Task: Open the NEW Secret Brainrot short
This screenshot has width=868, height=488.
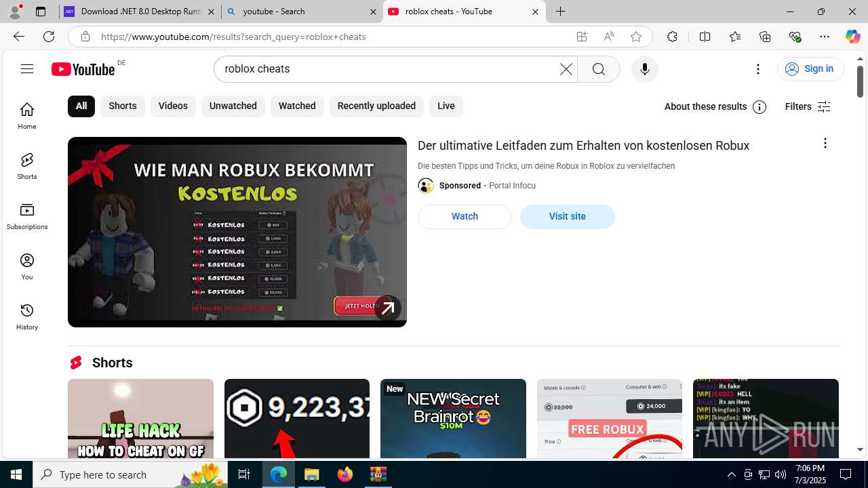Action: [x=453, y=418]
